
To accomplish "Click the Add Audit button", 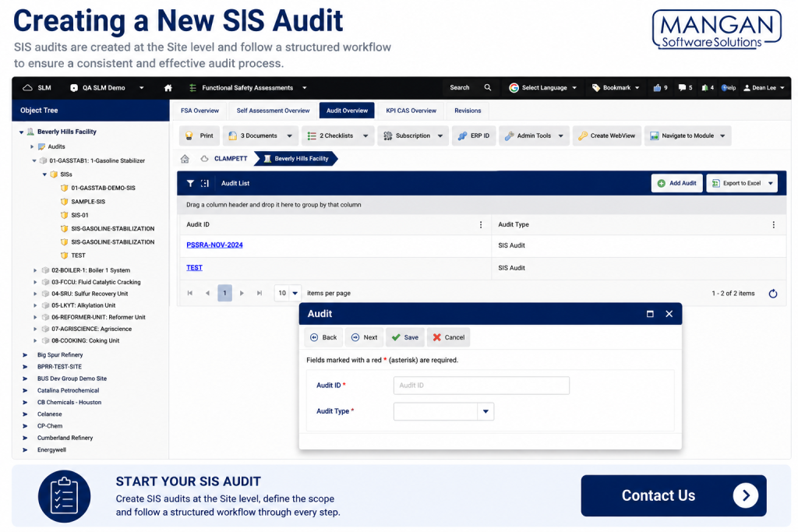I will coord(677,184).
